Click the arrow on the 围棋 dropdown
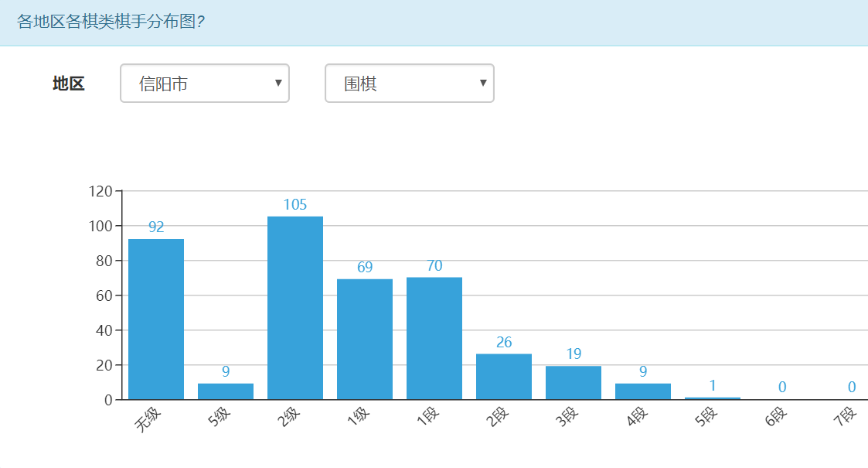 483,84
